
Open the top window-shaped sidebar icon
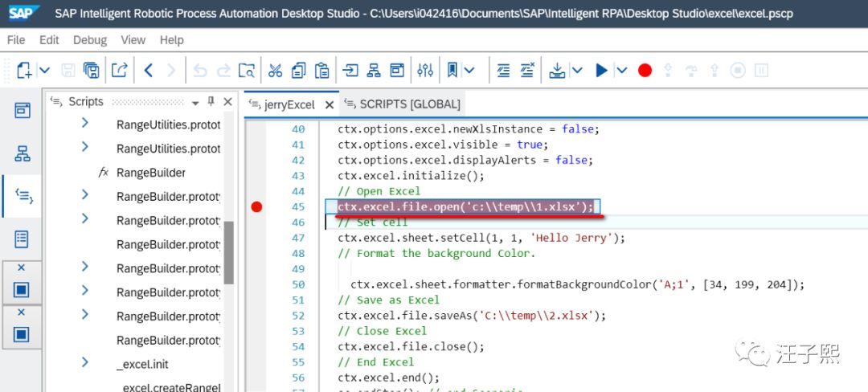pos(23,110)
